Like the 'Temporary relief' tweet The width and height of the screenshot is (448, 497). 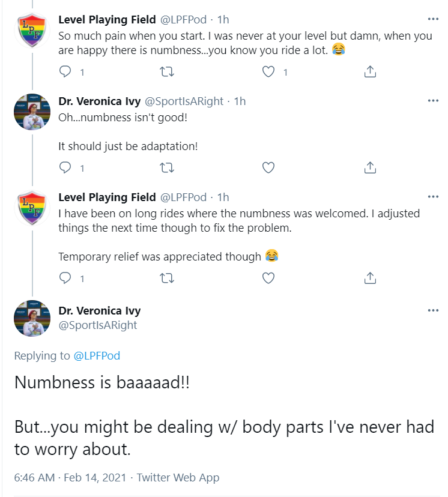coord(268,278)
